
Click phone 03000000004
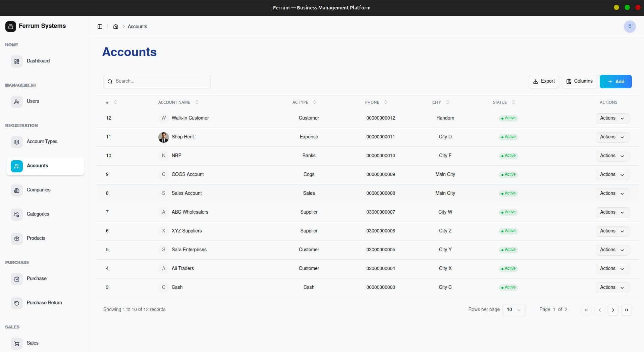pos(381,268)
